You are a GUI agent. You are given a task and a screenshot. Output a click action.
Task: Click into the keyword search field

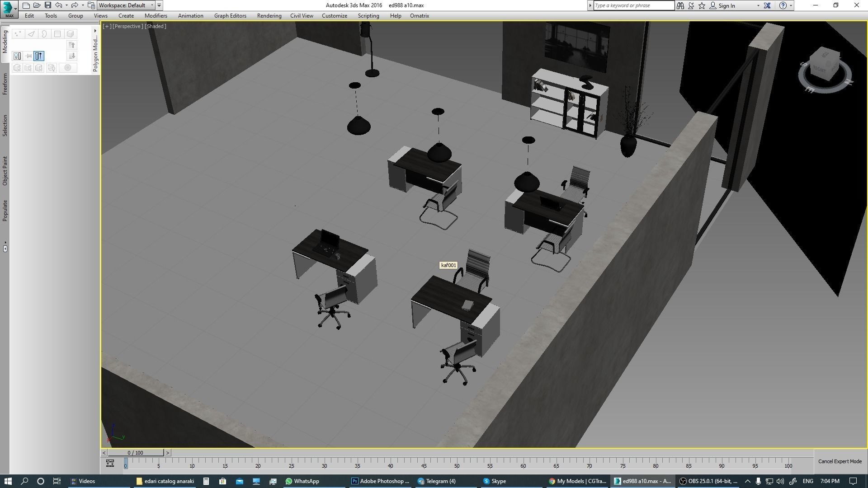tap(633, 5)
